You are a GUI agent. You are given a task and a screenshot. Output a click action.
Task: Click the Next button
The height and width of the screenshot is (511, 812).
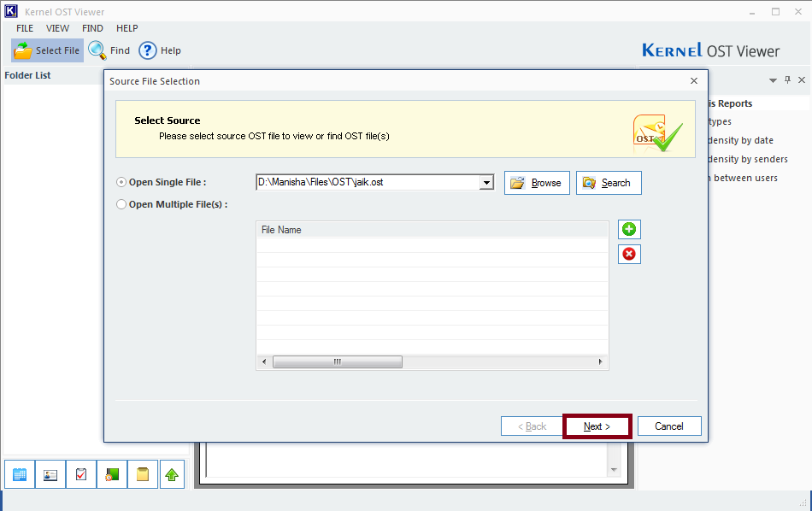point(597,426)
